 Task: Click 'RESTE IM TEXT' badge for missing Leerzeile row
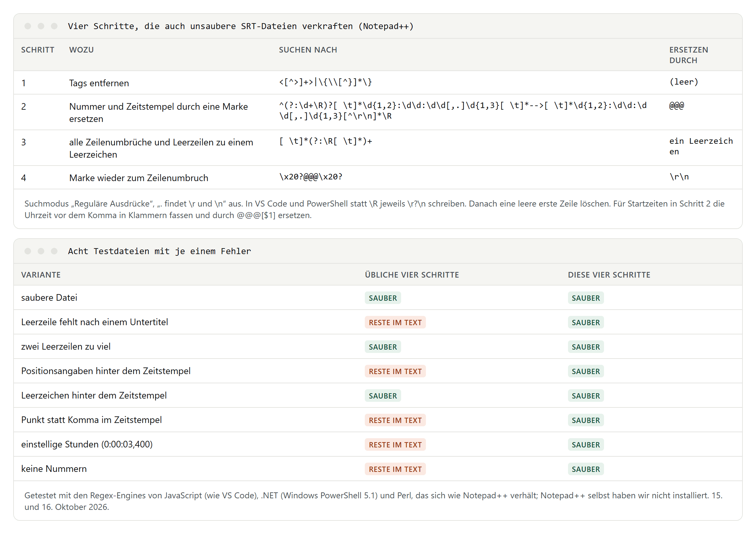[x=395, y=322]
